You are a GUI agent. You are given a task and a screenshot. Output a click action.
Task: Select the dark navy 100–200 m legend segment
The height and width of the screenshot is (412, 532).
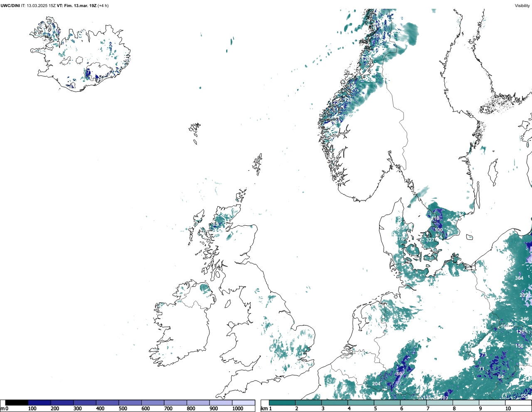pos(39,402)
